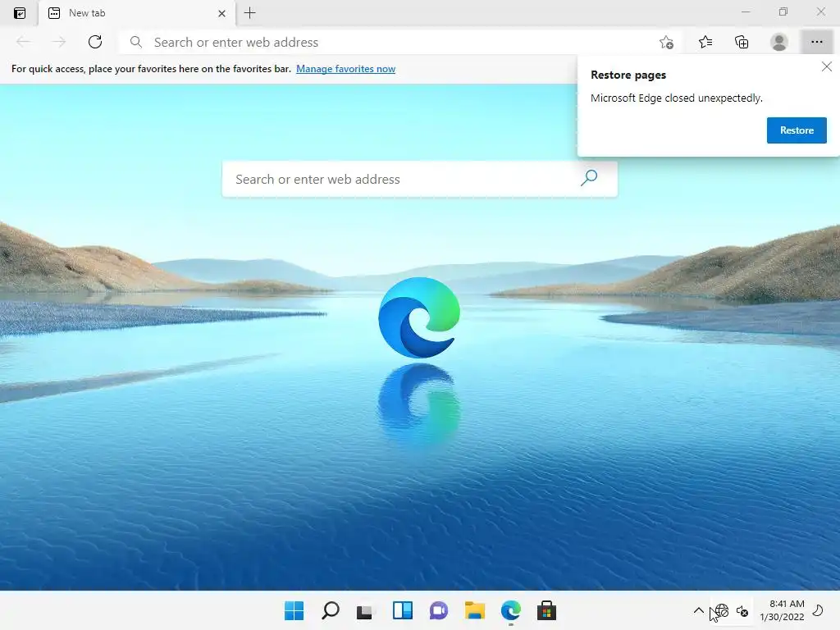Image resolution: width=840 pixels, height=630 pixels.
Task: Go forward to next page
Action: [x=59, y=42]
